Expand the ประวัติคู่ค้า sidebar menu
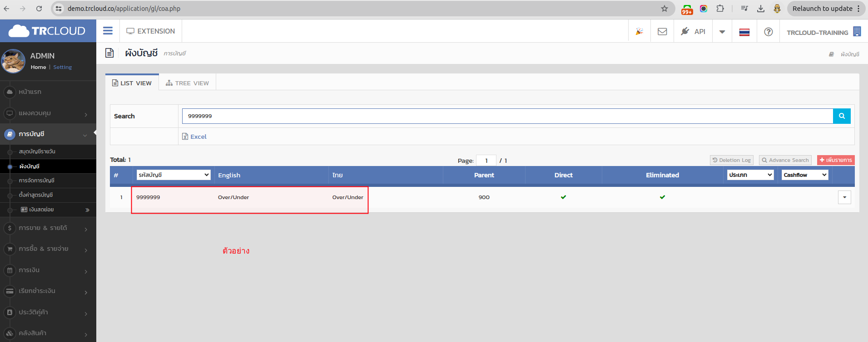868x342 pixels. pos(48,313)
